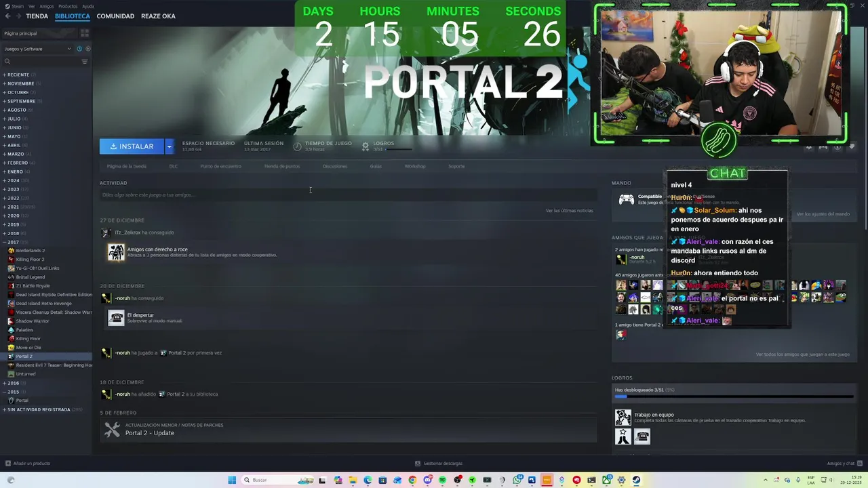The width and height of the screenshot is (868, 488).
Task: Expand the RECIENTE category
Action: pos(19,75)
